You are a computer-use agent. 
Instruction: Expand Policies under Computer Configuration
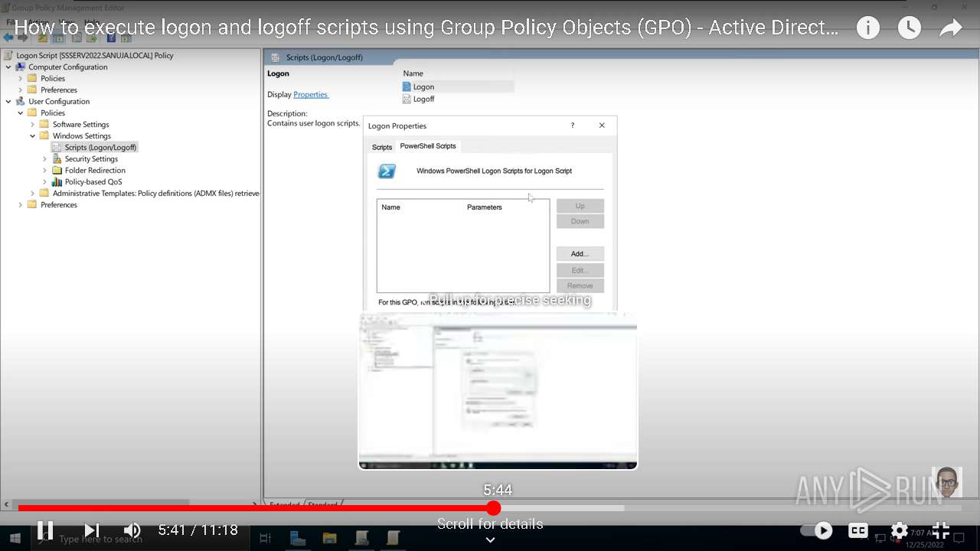tap(21, 78)
